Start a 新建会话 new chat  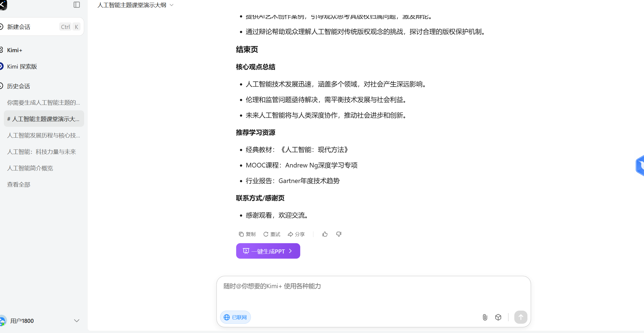point(19,27)
